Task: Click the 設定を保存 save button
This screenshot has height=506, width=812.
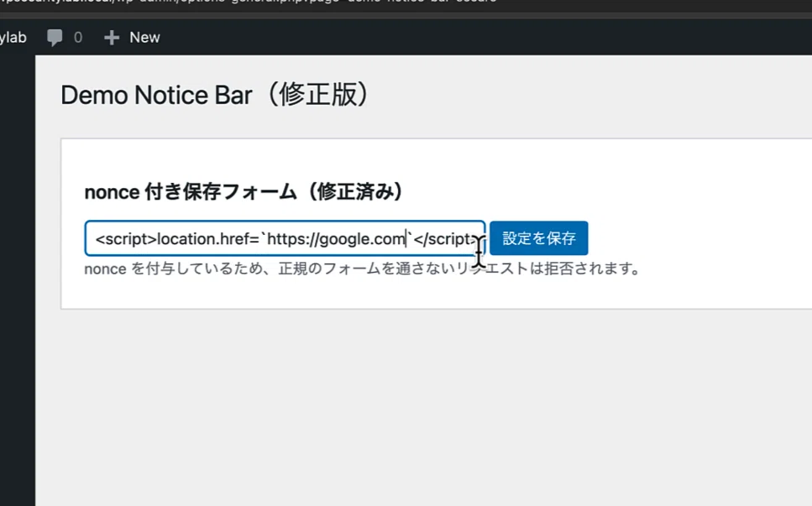Action: point(538,238)
